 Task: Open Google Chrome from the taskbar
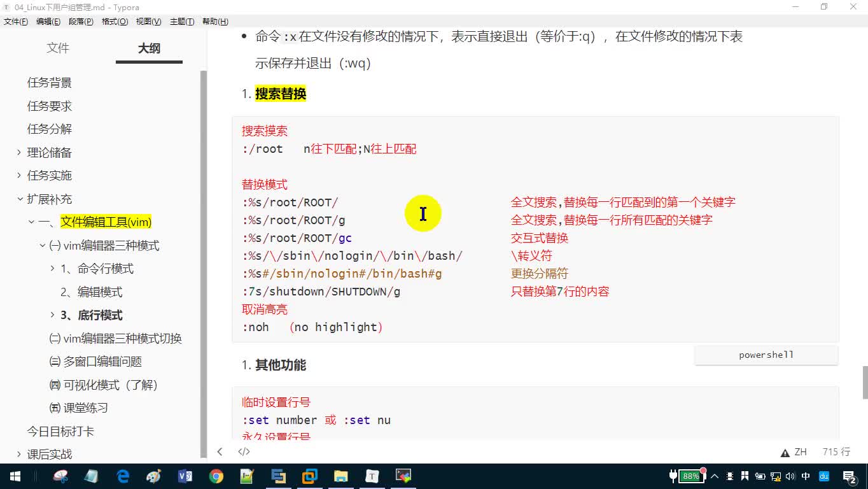[216, 476]
